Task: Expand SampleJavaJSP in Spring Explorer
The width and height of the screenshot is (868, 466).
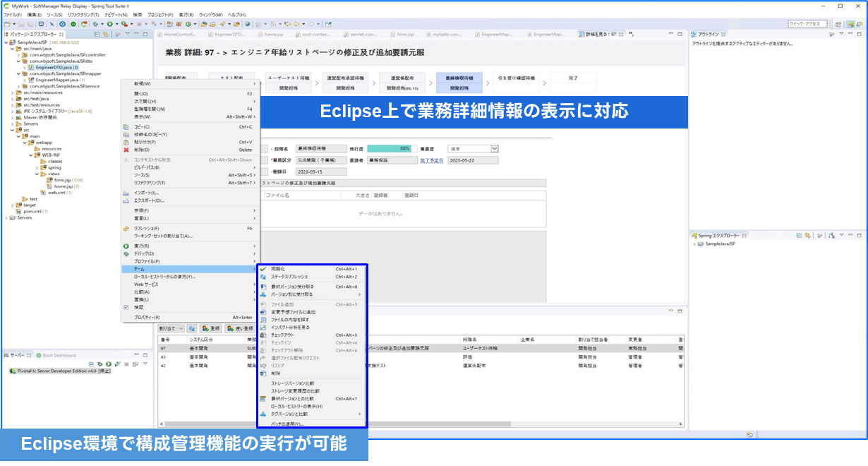Action: point(694,244)
